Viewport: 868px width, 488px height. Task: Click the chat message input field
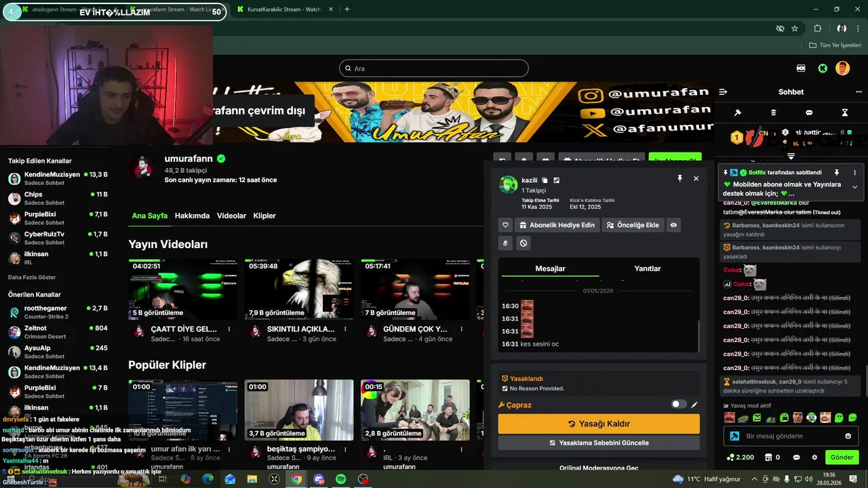(x=791, y=436)
